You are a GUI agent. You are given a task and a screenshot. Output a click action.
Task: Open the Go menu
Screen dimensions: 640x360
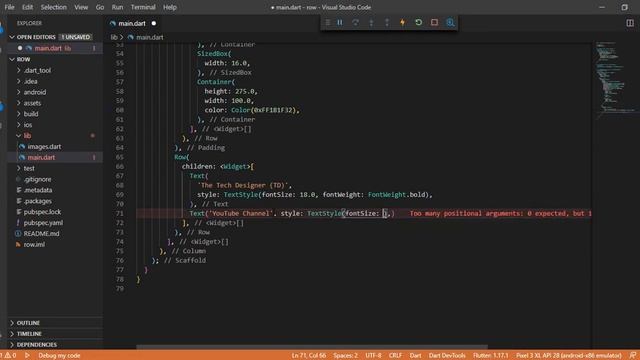[100, 7]
